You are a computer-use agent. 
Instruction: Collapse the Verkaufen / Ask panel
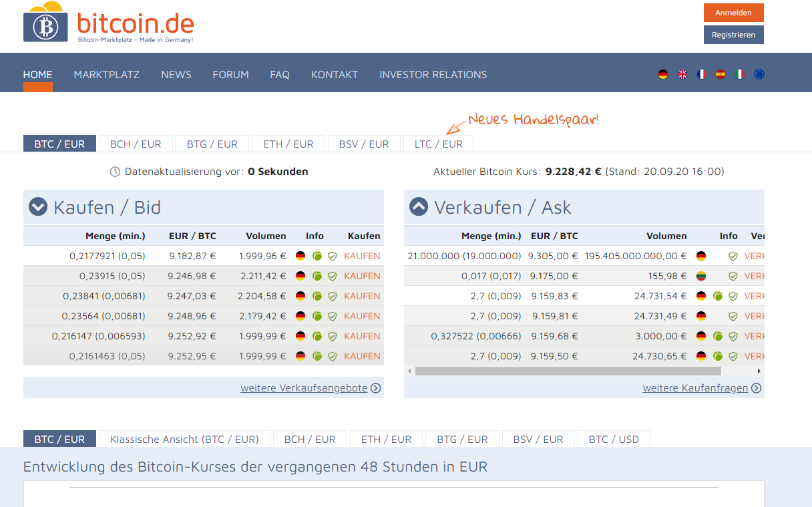pos(419,207)
